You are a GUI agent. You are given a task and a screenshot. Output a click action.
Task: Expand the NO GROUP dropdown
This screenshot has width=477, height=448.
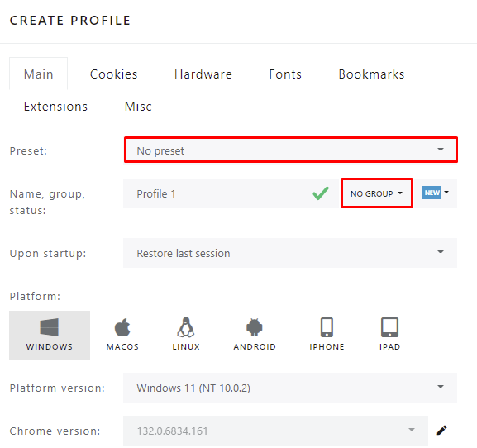tap(377, 193)
